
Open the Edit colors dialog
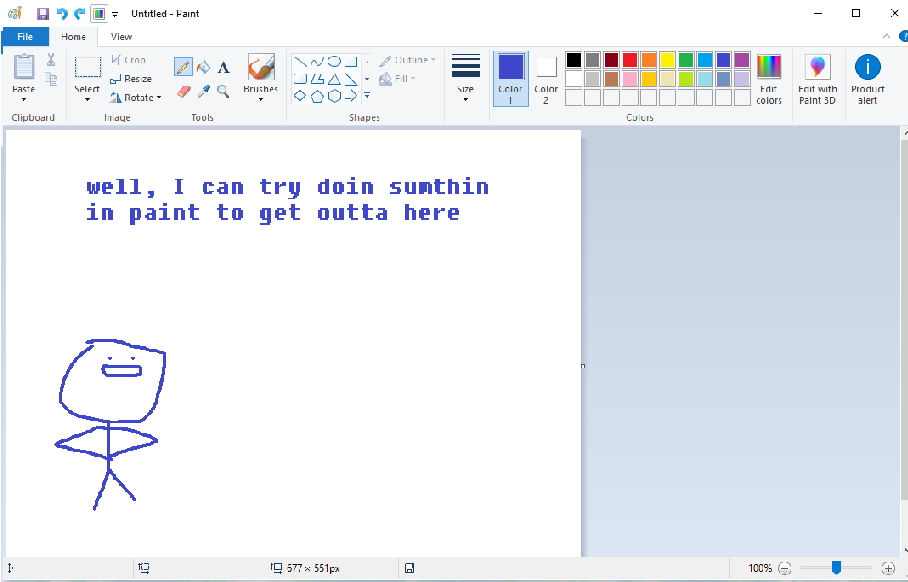[x=768, y=79]
